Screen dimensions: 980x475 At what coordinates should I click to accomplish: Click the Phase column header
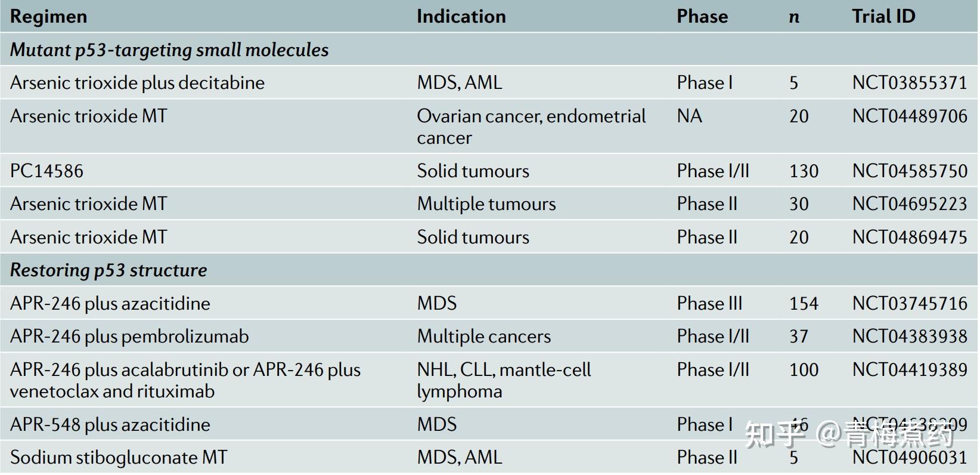pyautogui.click(x=702, y=17)
